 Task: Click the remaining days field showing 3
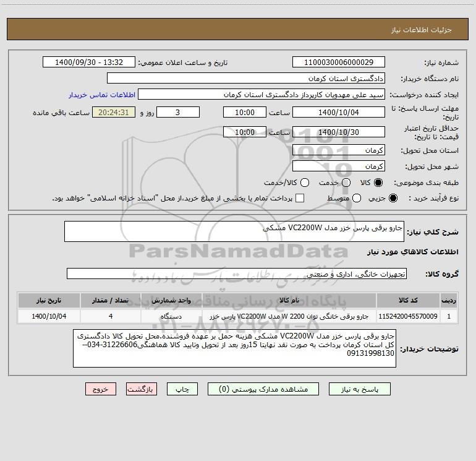(178, 112)
